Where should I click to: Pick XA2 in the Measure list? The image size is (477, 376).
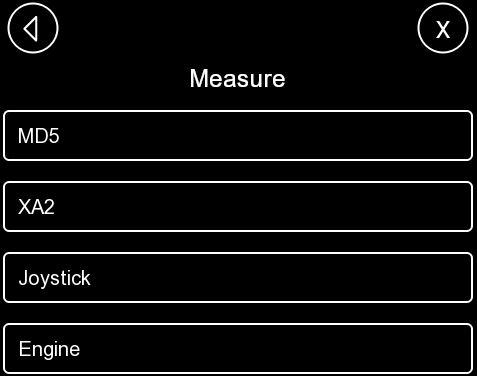[x=238, y=207]
